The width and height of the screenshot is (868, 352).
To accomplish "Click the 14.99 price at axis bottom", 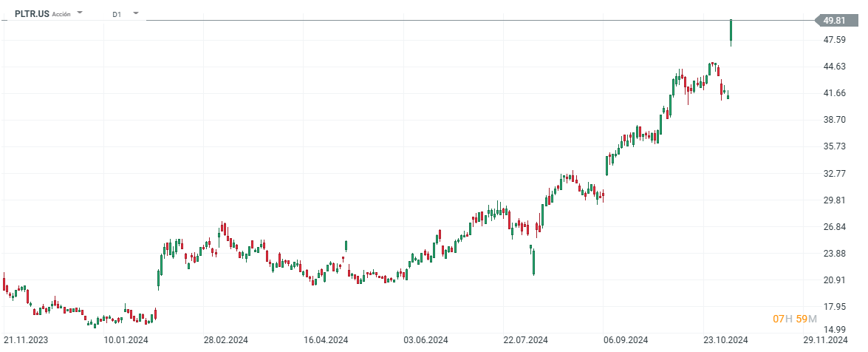I will point(835,330).
